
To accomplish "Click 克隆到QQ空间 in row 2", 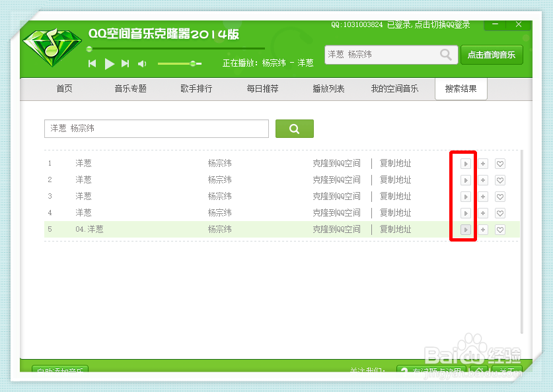I will tap(336, 180).
